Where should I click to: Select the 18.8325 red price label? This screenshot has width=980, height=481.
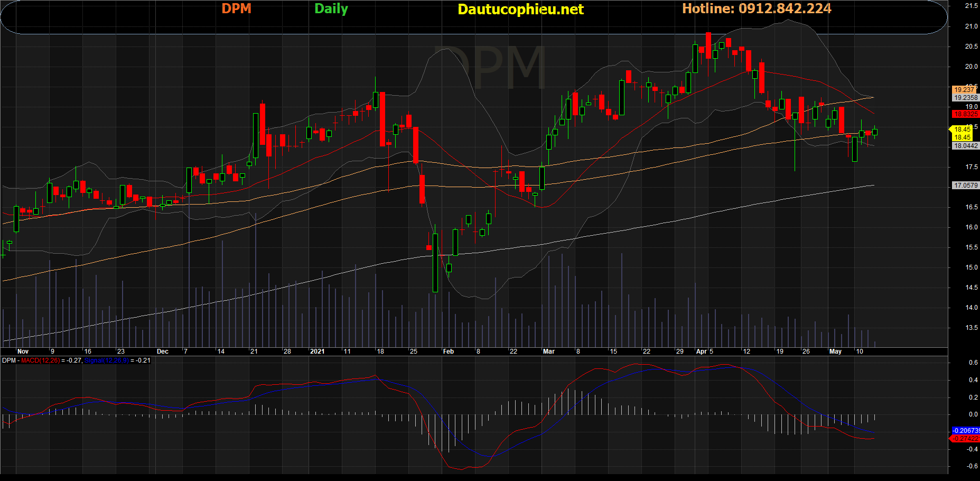[x=966, y=114]
